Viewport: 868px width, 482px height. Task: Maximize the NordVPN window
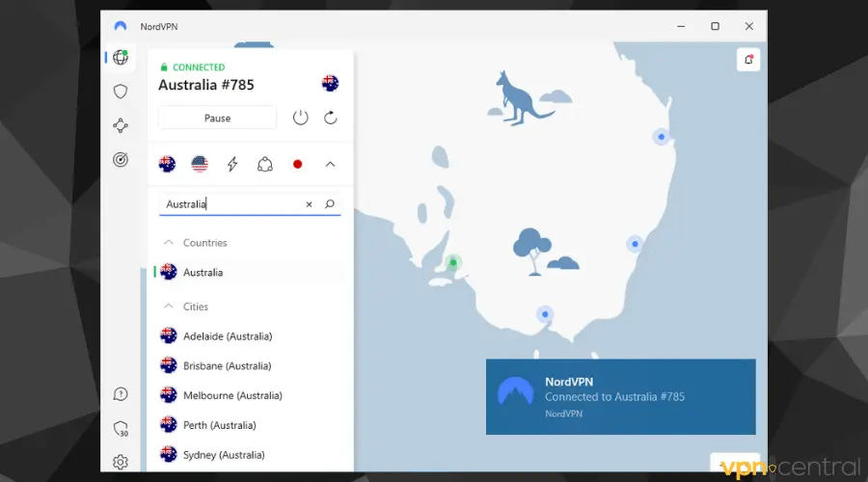click(716, 26)
